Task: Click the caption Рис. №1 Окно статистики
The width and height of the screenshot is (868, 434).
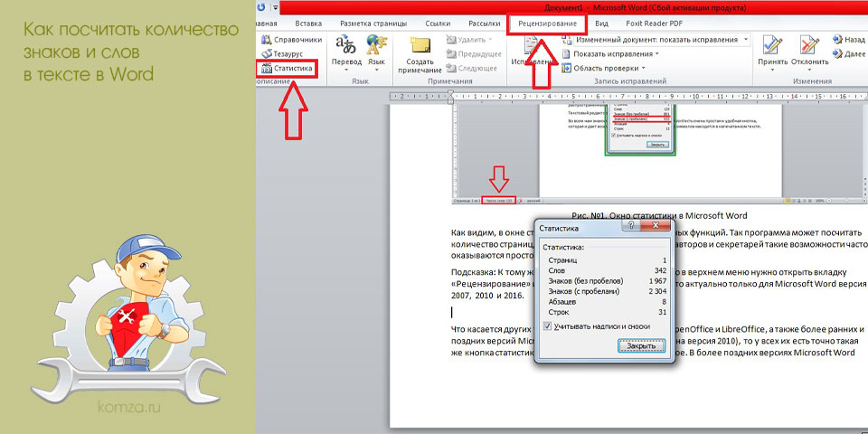Action: click(x=659, y=216)
